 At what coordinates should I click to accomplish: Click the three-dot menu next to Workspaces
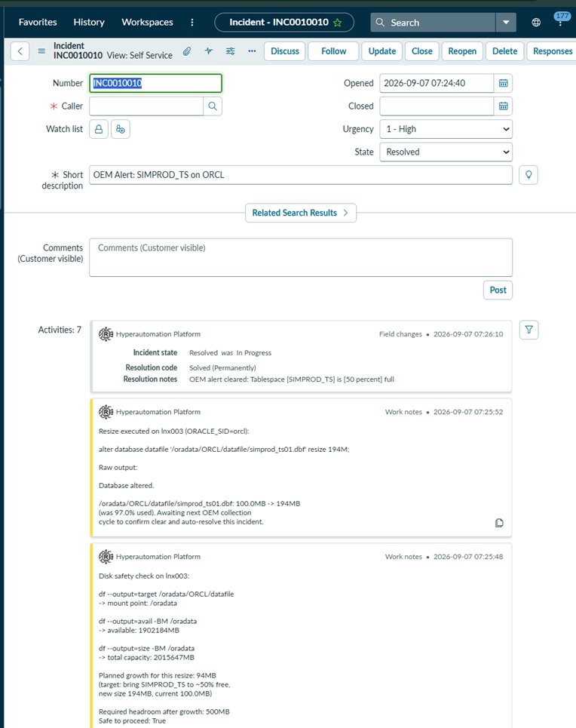(x=192, y=23)
